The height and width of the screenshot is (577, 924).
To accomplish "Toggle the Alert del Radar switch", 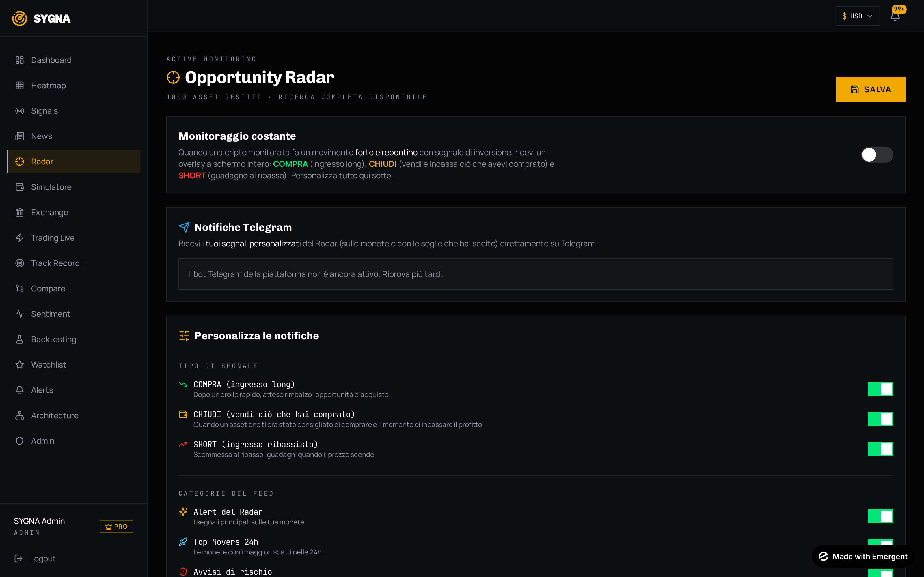I will [880, 516].
